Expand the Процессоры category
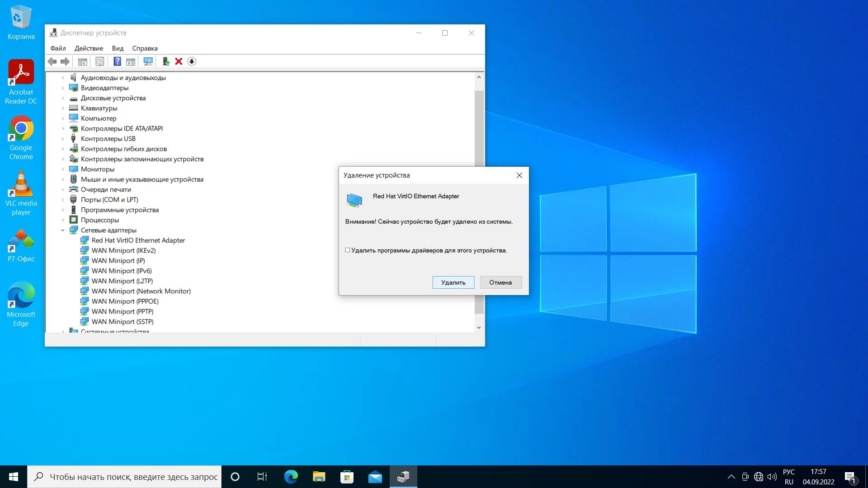The width and height of the screenshot is (868, 488). 63,220
